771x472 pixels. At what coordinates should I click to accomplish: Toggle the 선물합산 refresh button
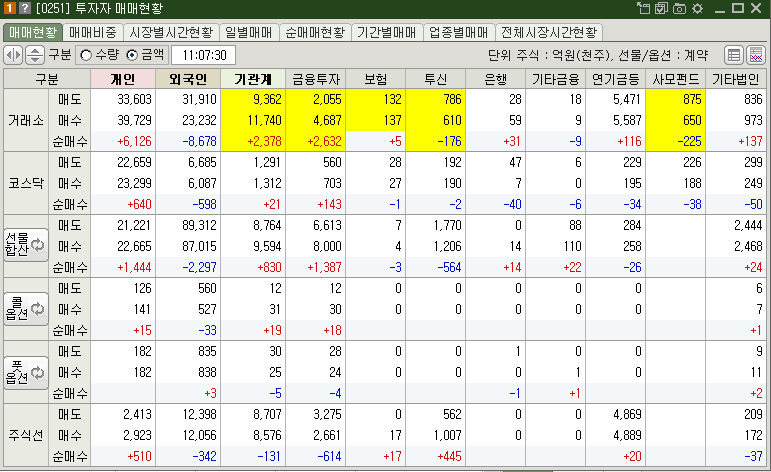(x=26, y=245)
